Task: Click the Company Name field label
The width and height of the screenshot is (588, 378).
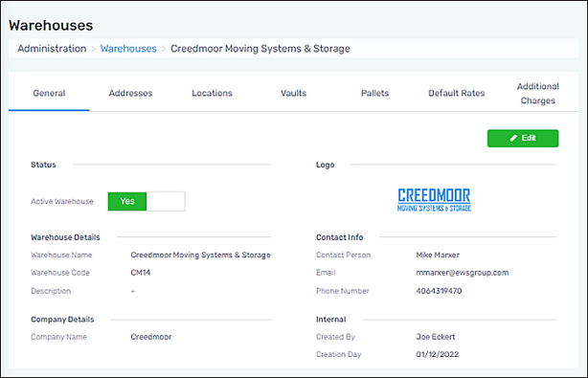Action: [x=58, y=337]
